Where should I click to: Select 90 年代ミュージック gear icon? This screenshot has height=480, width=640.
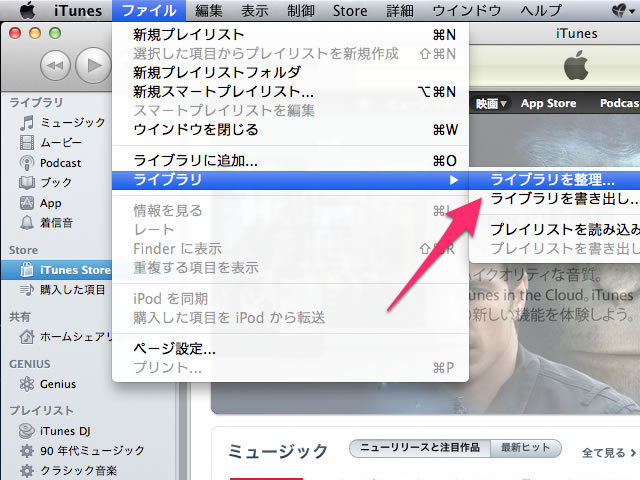[27, 451]
